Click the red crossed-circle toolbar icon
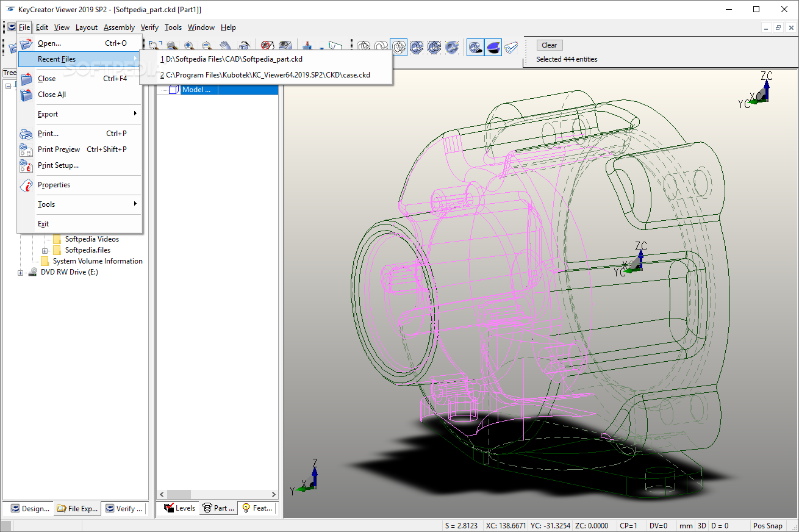 267,46
